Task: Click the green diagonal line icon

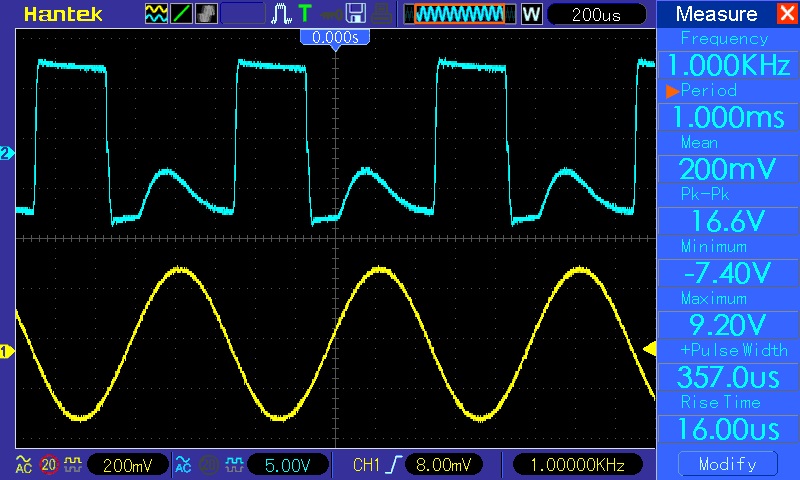Action: [182, 14]
